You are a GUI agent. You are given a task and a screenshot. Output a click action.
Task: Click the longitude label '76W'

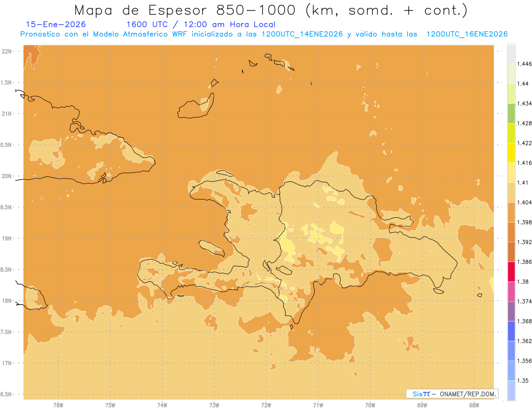(58, 405)
